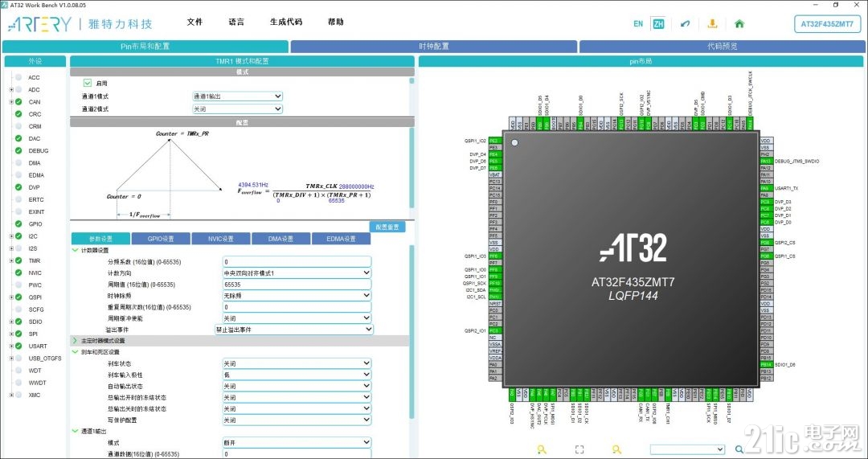Click the DVP green status icon
Viewport: 868px width, 459px height.
[18, 187]
